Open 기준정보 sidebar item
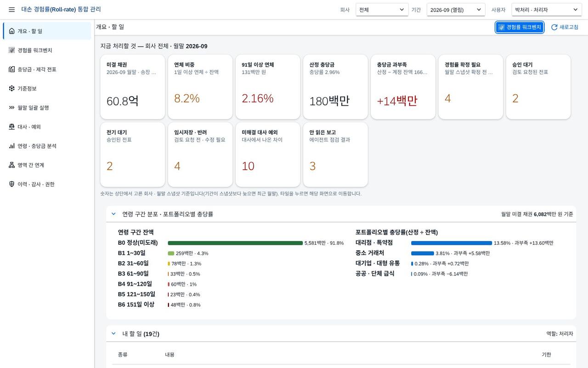The image size is (588, 368). tap(47, 88)
